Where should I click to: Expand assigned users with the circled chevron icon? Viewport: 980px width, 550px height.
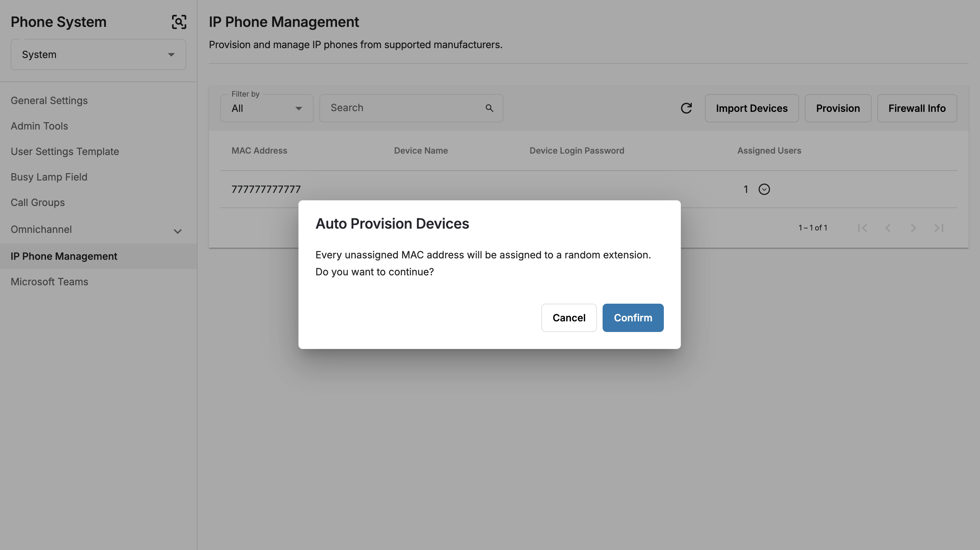click(x=764, y=189)
